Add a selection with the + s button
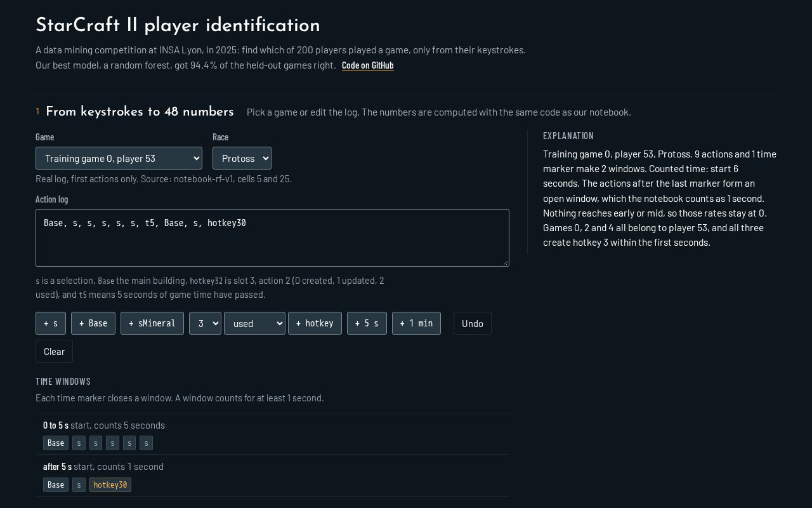812x508 pixels. (x=51, y=323)
